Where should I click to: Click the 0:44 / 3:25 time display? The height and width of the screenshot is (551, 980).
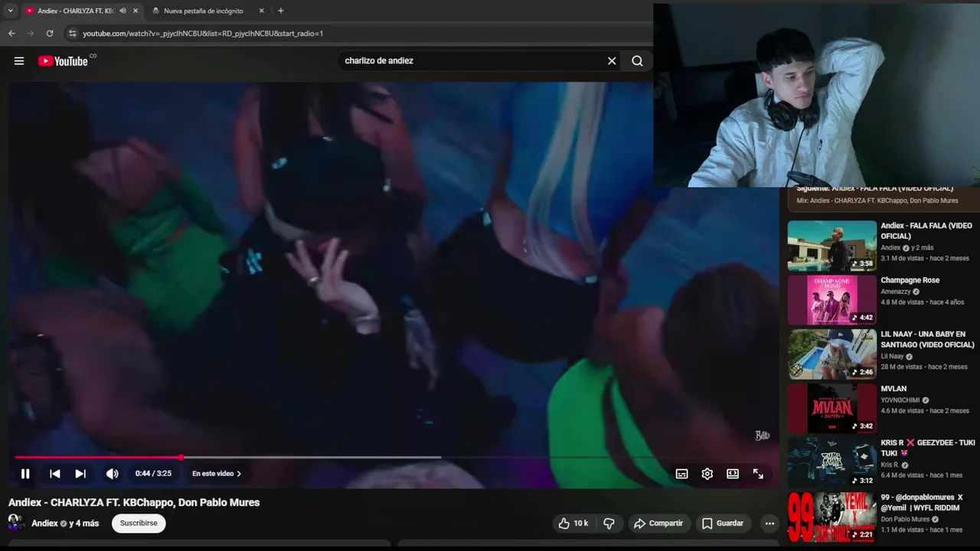pos(153,474)
